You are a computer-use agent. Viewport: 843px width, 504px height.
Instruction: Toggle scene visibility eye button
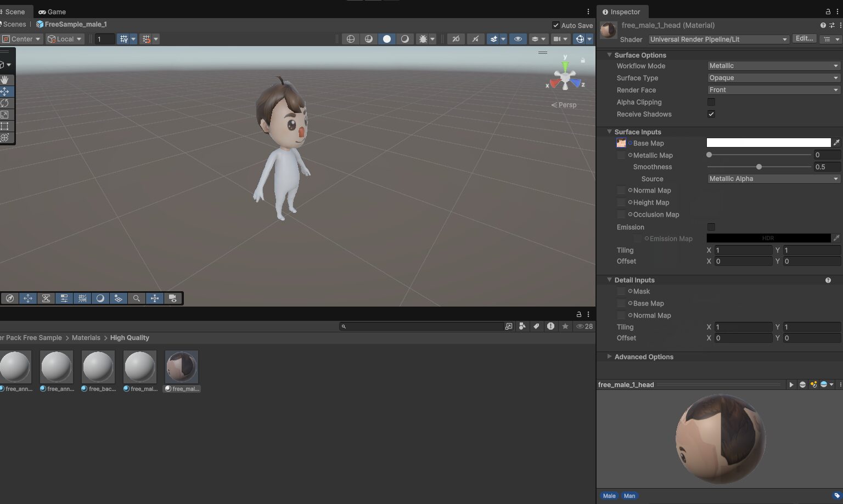(518, 39)
